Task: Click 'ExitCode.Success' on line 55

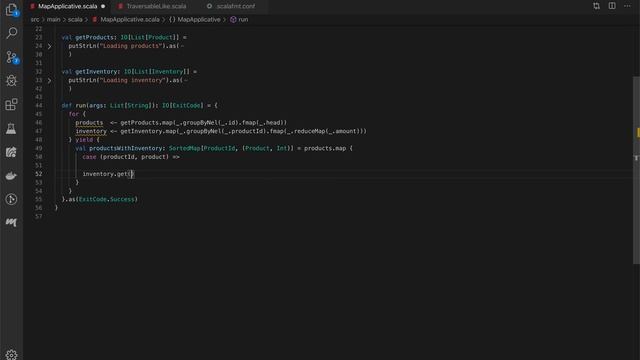Action: [x=107, y=199]
